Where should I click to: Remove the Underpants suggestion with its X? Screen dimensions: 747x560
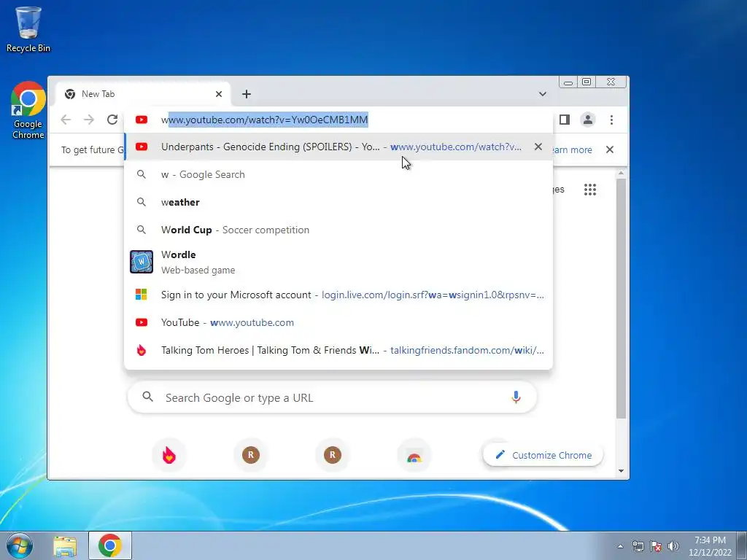[538, 147]
